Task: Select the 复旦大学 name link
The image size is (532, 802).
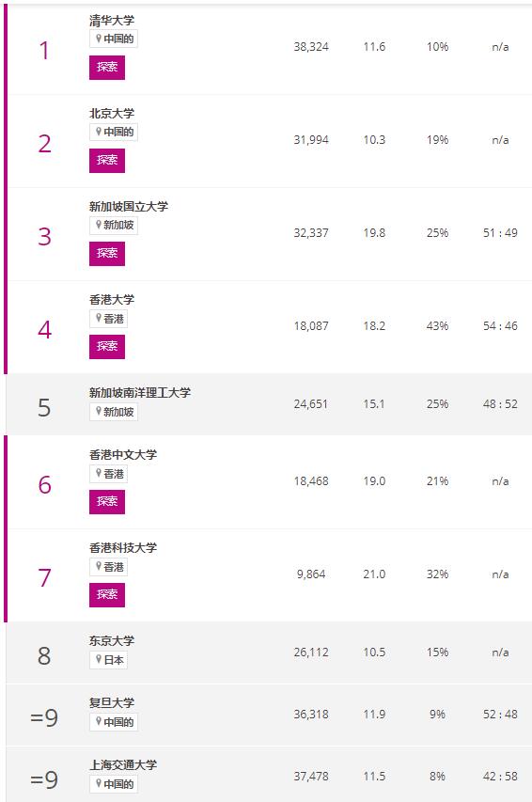Action: point(112,702)
